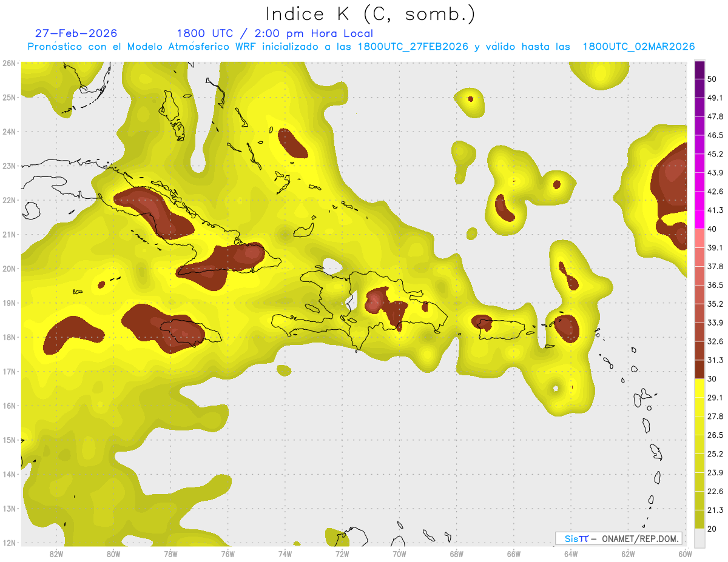Click the "26N" latitude label
Screen dimensions: 728x562
pos(10,63)
